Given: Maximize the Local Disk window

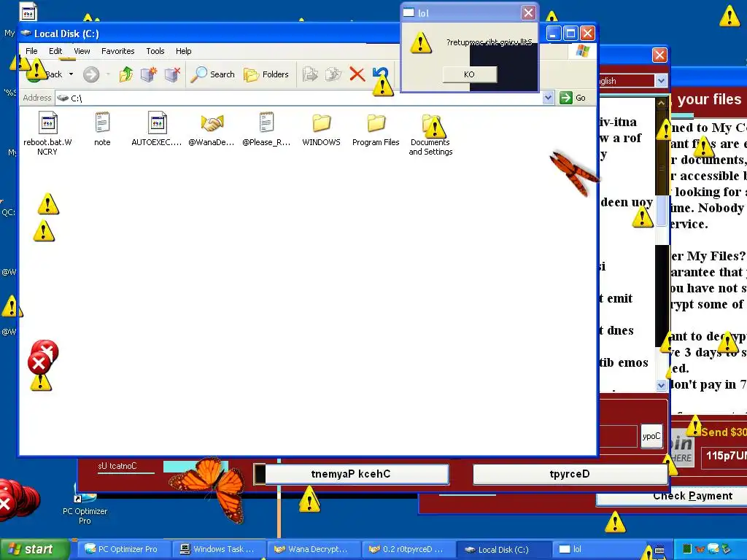Looking at the screenshot, I should coord(570,34).
